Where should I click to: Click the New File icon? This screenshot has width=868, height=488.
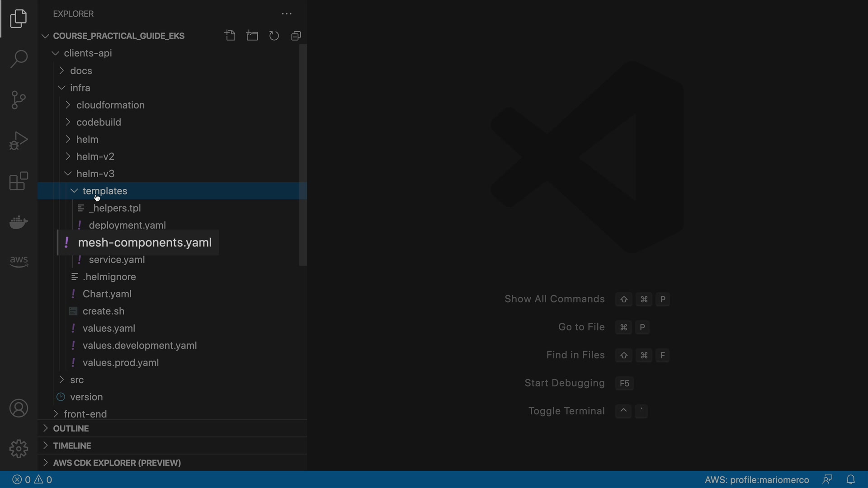point(230,36)
